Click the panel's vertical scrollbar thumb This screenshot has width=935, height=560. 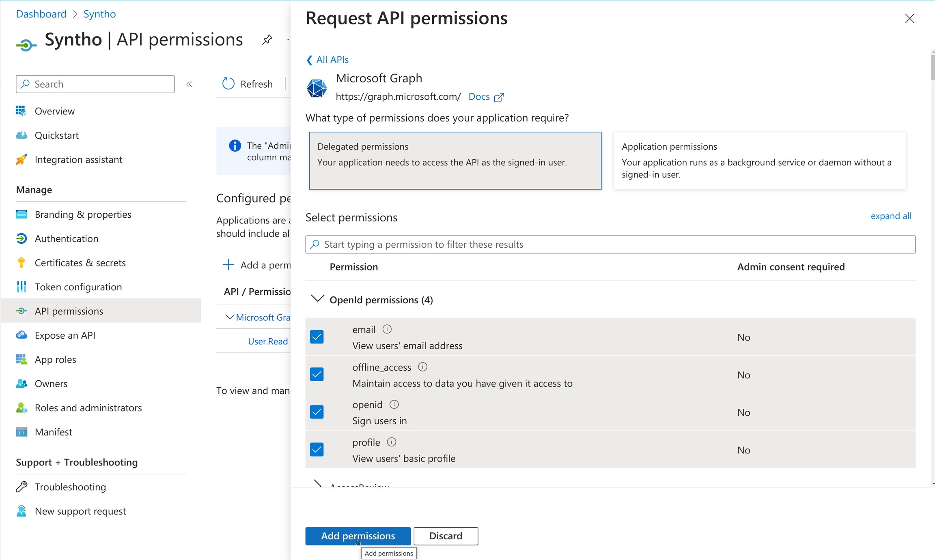click(932, 67)
